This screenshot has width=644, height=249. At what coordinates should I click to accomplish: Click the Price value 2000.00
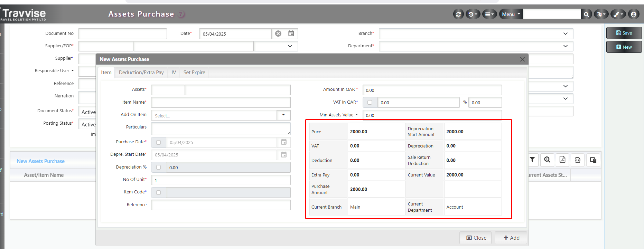[358, 132]
